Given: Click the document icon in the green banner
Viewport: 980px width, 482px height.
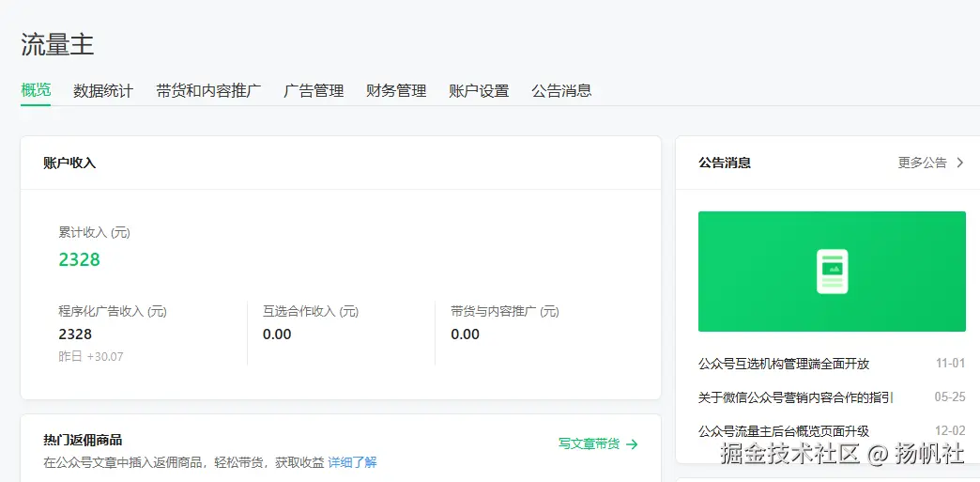Looking at the screenshot, I should tap(832, 271).
